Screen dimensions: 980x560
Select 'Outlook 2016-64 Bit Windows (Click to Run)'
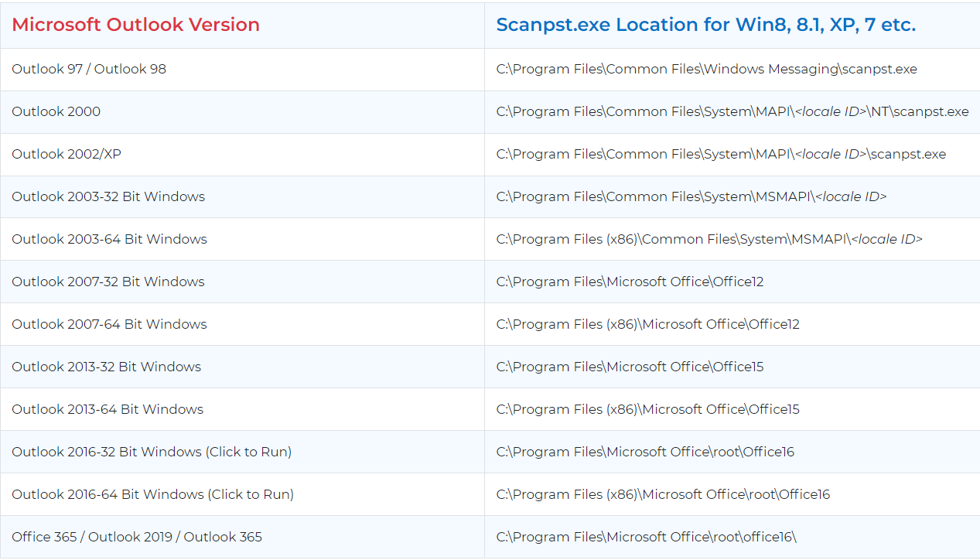tap(152, 494)
